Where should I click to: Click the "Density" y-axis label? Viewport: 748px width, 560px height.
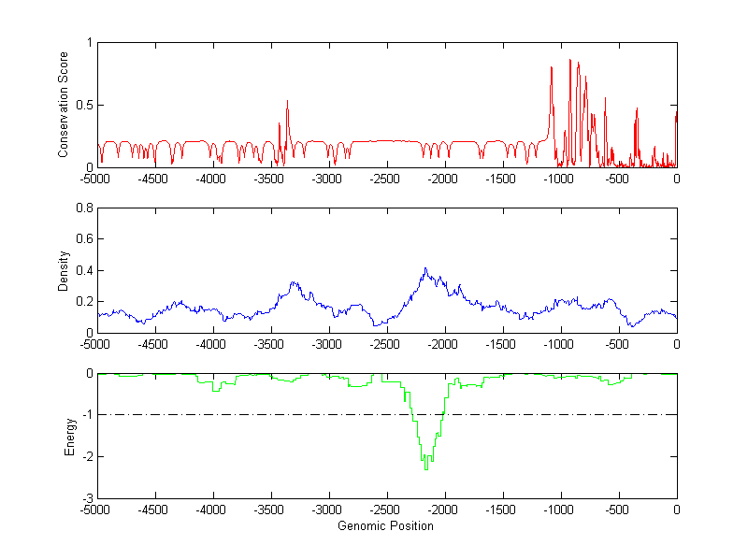coord(64,270)
